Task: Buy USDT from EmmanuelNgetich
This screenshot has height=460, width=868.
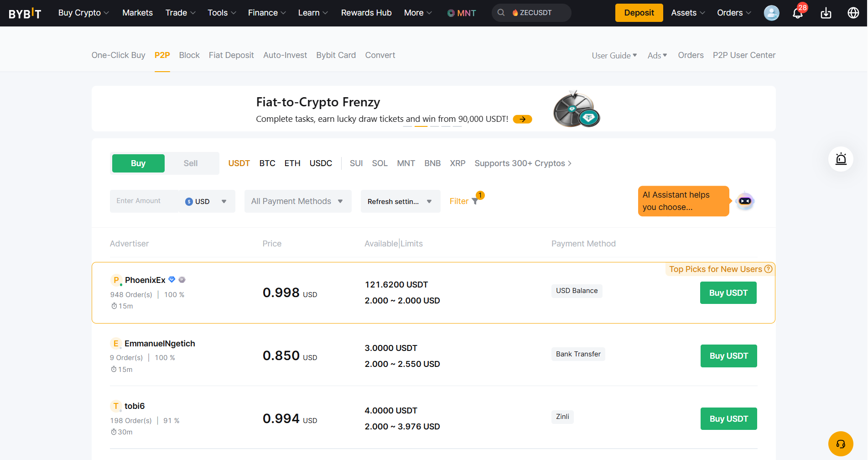Action: click(728, 356)
